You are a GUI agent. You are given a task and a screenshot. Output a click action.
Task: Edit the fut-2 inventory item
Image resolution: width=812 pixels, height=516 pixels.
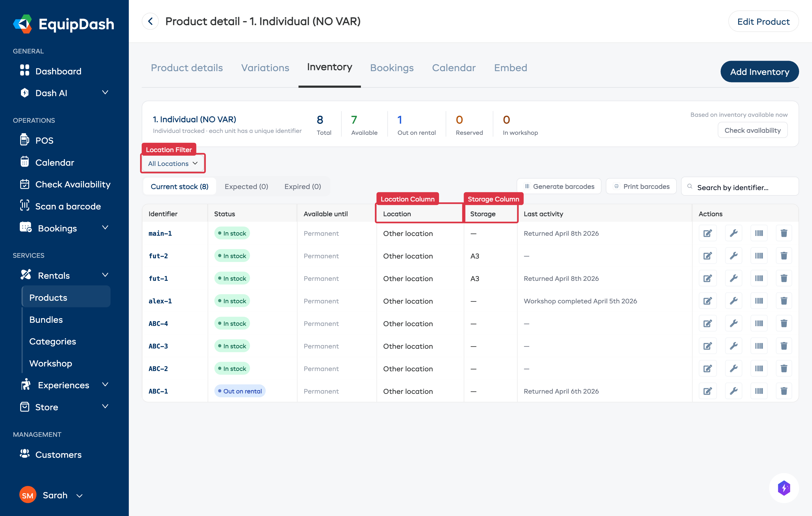pyautogui.click(x=707, y=256)
